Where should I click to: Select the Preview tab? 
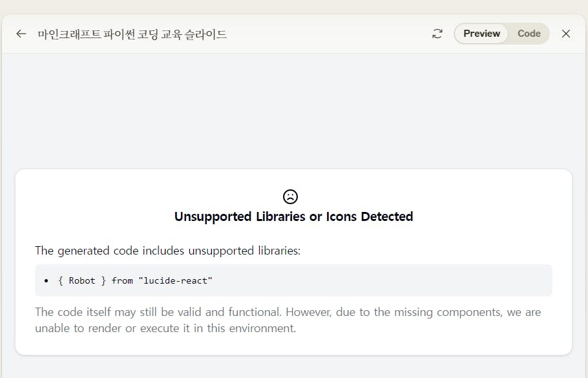[x=481, y=34]
